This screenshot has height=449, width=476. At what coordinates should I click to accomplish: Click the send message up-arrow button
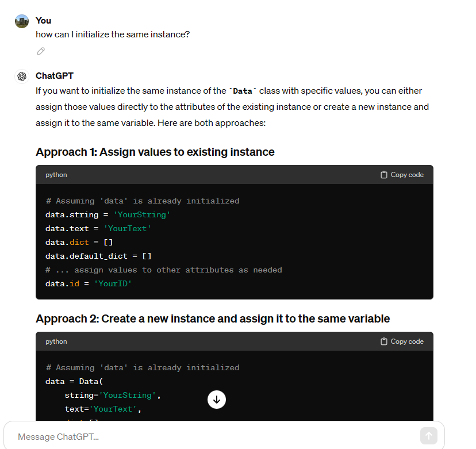click(x=428, y=436)
